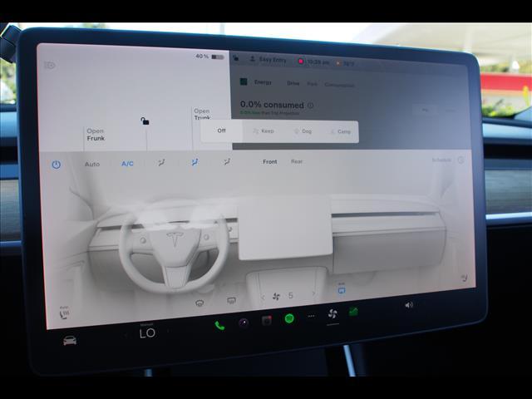Choose Dog climate mode
This screenshot has height=399, width=532.
pyautogui.click(x=303, y=131)
